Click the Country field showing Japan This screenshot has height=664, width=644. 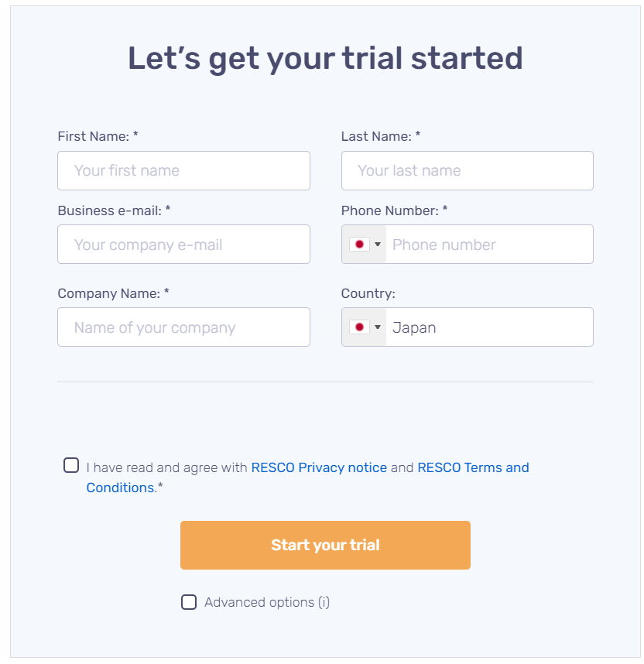click(x=488, y=327)
